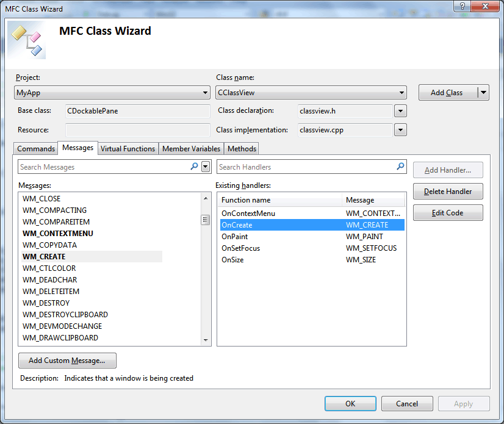504x424 pixels.
Task: Select WM_DRAWCLIPBOARD in the Messages list
Action: 60,337
